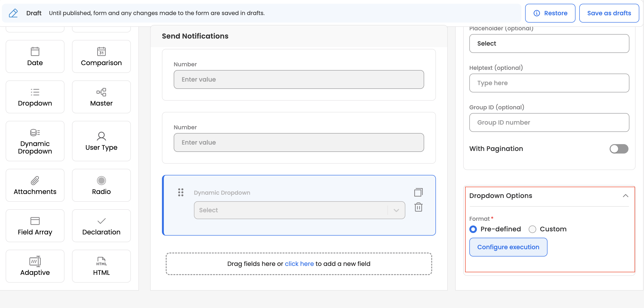
Task: Click the drag handle of Dynamic Dropdown field
Action: click(x=181, y=192)
